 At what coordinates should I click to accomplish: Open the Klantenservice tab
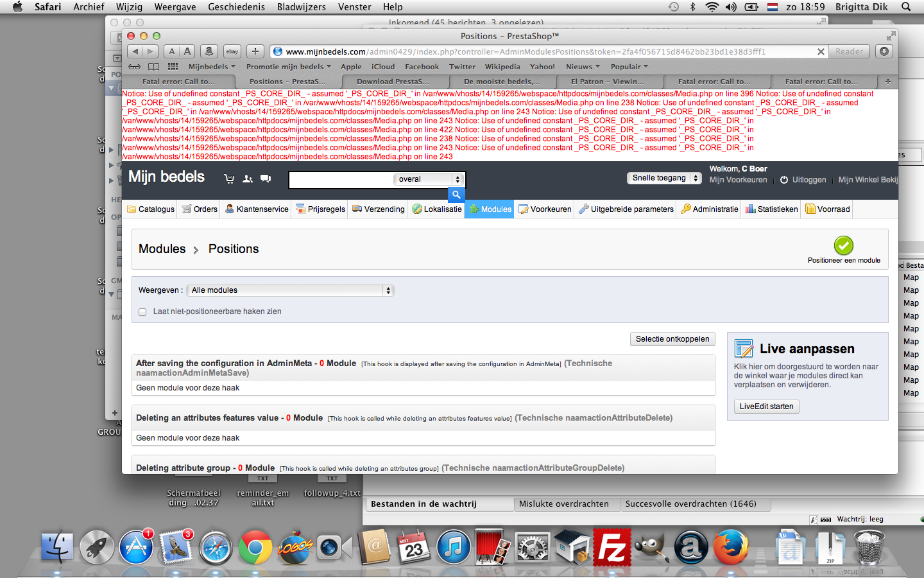click(x=257, y=209)
